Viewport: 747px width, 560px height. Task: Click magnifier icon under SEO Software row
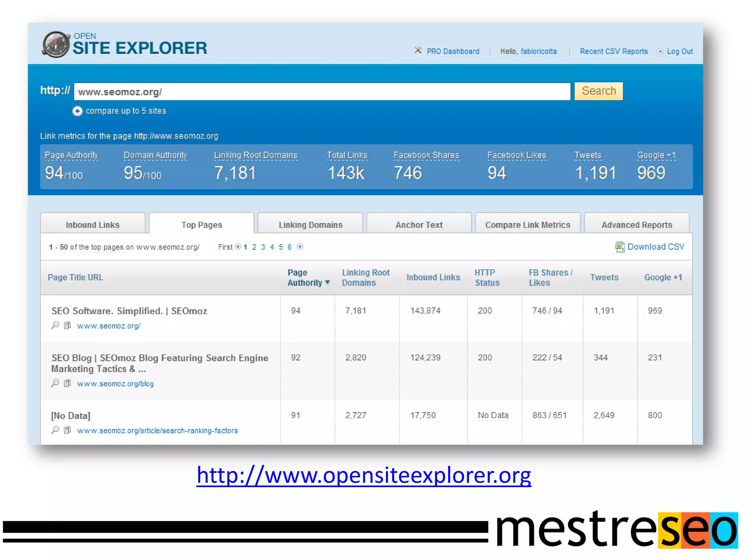55,325
